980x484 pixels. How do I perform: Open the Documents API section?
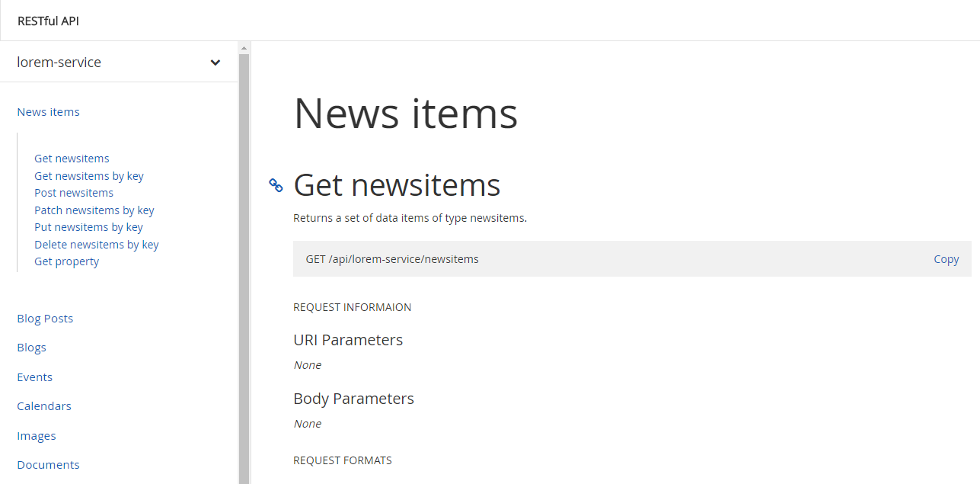tap(48, 464)
